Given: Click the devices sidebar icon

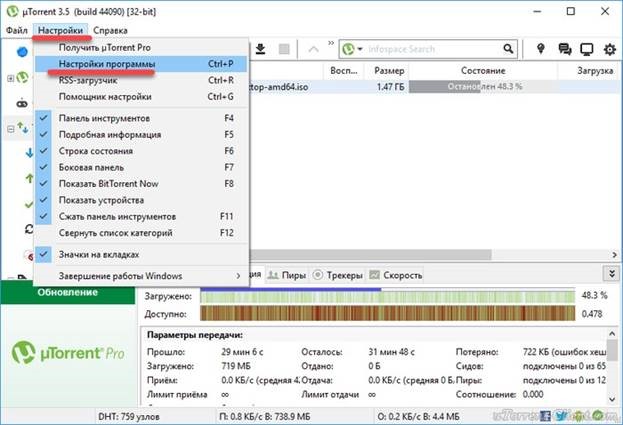Looking at the screenshot, I should click(x=22, y=104).
